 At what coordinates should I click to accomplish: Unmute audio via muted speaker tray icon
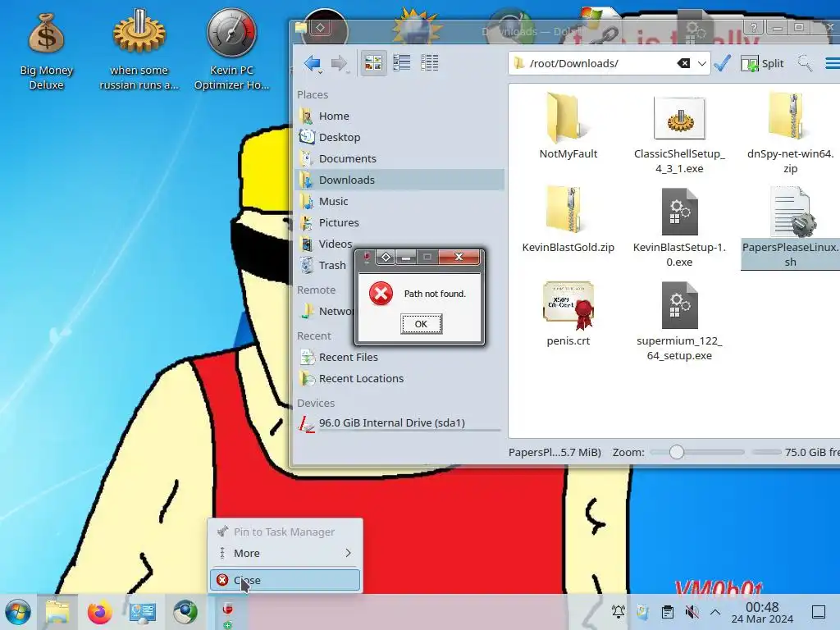692,612
